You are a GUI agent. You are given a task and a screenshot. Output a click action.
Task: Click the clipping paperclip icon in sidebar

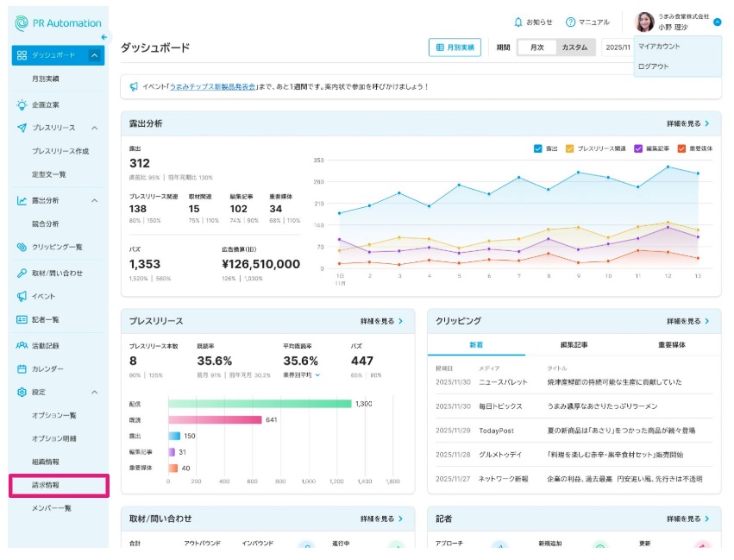[x=22, y=247]
